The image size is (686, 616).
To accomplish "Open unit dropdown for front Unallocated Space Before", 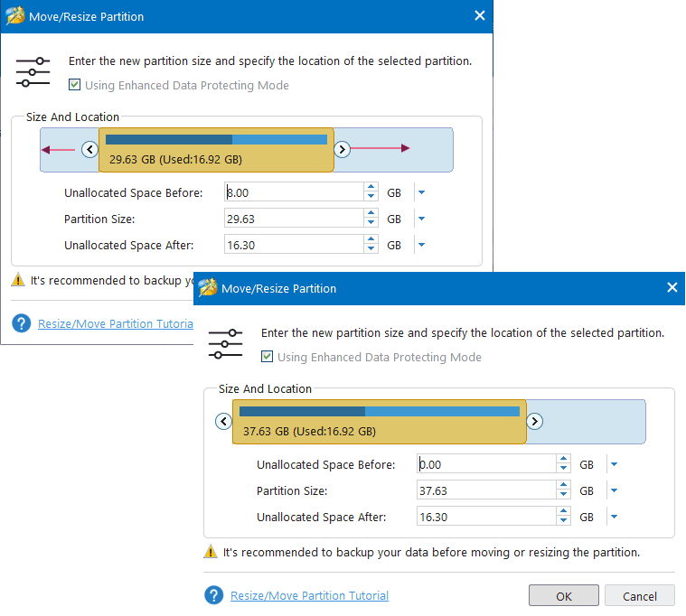I will coord(614,464).
